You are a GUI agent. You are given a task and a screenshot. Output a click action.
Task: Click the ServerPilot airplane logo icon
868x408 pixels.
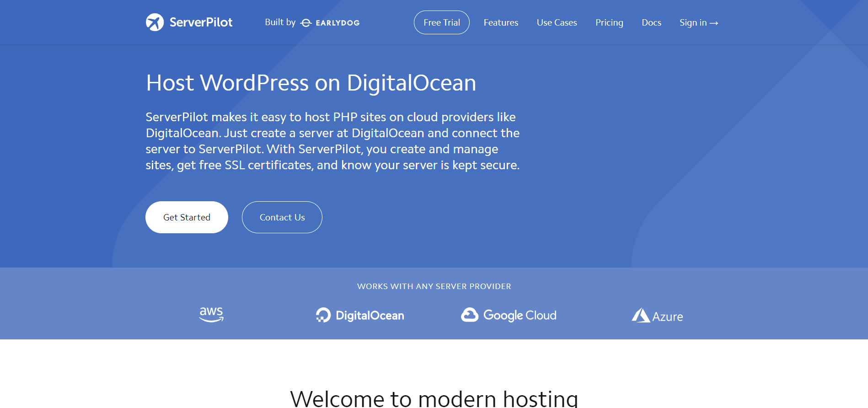[x=155, y=22]
